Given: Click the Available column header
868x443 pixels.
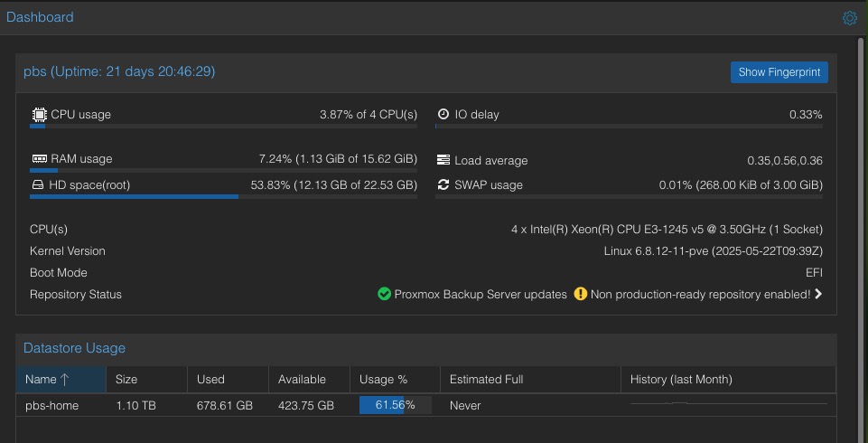Looking at the screenshot, I should [302, 379].
